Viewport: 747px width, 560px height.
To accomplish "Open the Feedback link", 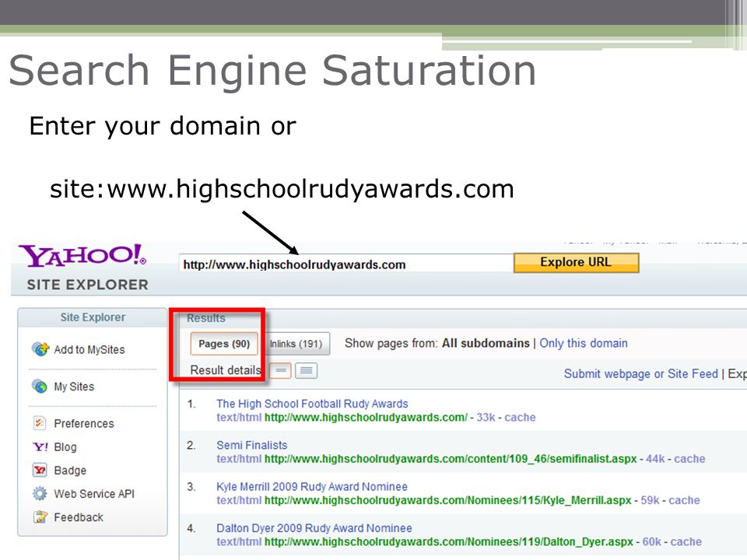I will pyautogui.click(x=78, y=517).
